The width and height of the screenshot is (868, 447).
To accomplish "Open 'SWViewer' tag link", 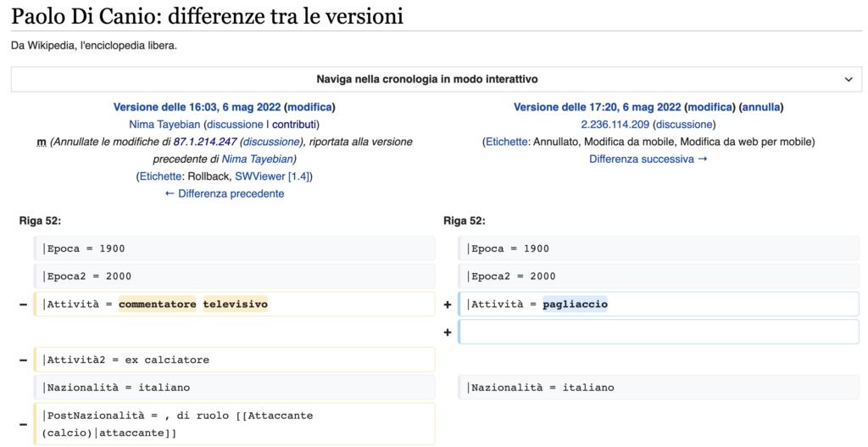I will [260, 176].
